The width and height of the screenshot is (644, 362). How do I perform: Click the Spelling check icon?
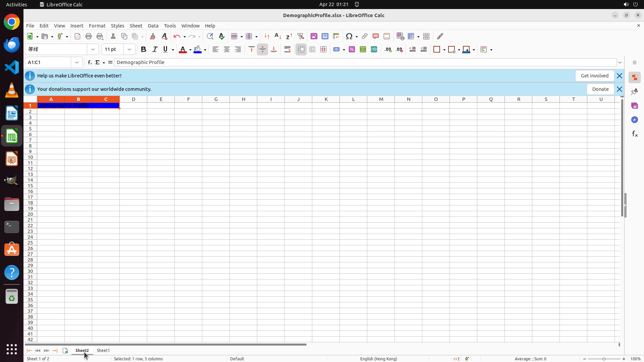pos(221,36)
